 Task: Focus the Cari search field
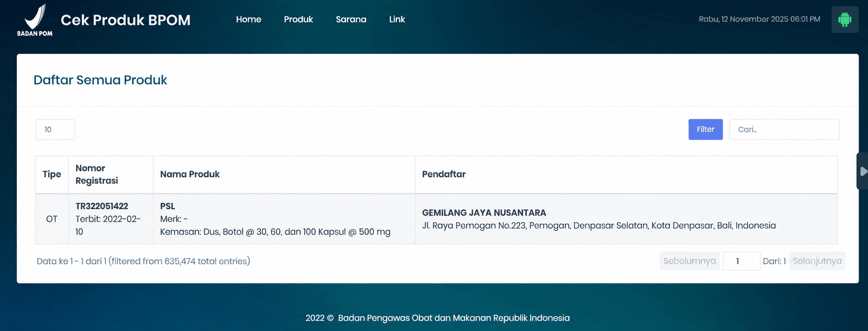pyautogui.click(x=784, y=129)
